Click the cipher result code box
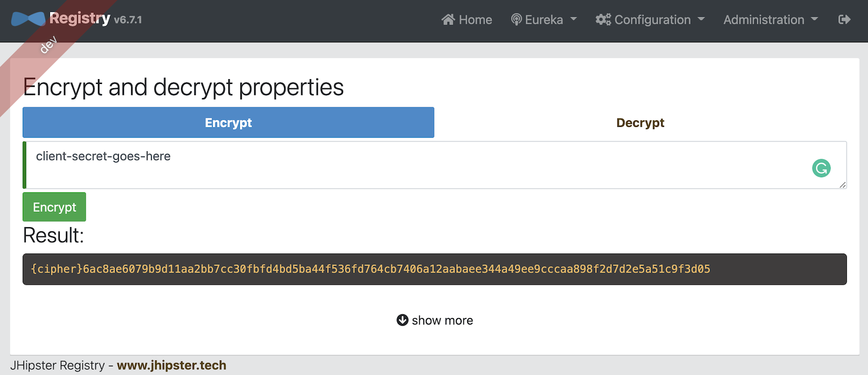This screenshot has height=375, width=868. pos(434,269)
